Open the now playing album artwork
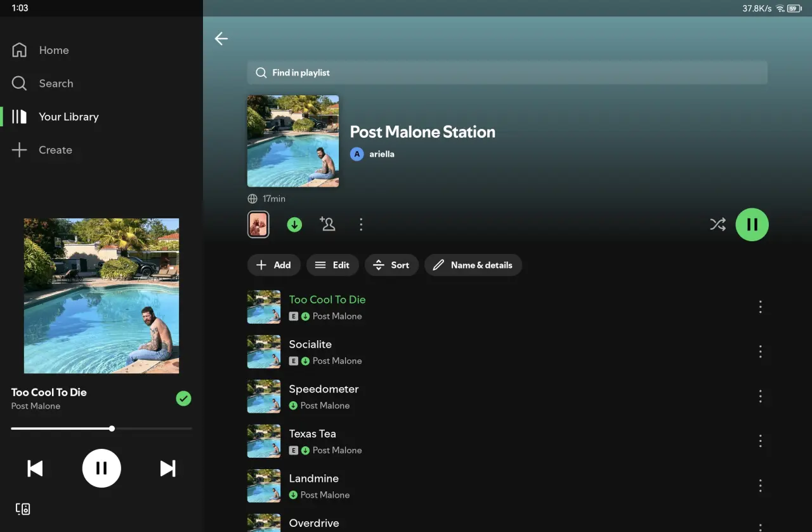812x532 pixels. (101, 296)
